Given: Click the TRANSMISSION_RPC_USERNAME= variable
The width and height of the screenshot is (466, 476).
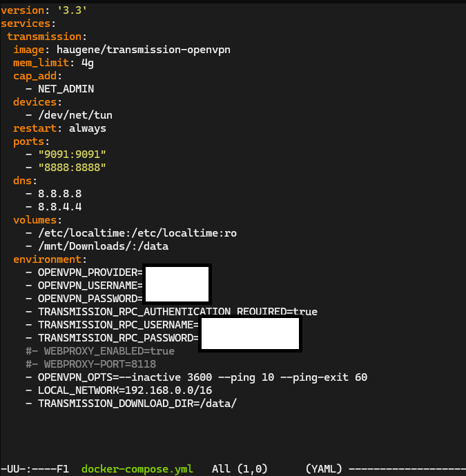Looking at the screenshot, I should 118,325.
